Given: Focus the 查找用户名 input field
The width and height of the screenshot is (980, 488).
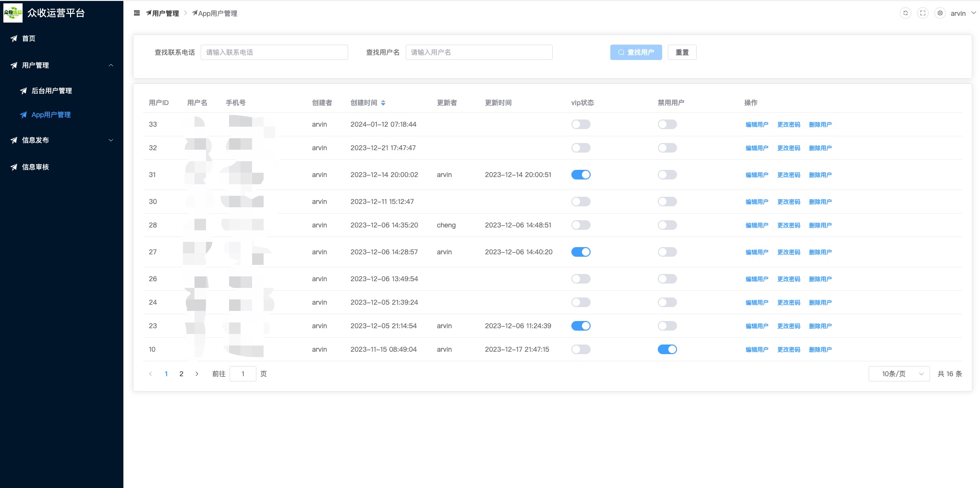Looking at the screenshot, I should point(479,52).
